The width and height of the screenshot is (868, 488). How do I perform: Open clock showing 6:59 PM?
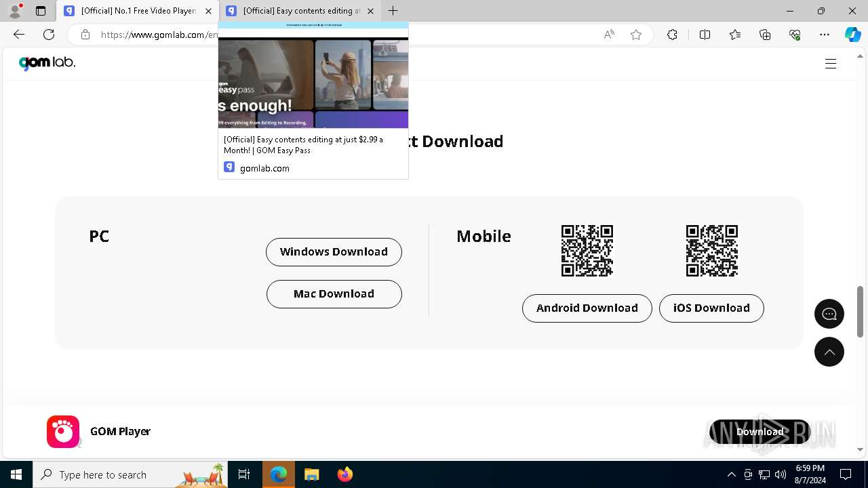point(810,474)
